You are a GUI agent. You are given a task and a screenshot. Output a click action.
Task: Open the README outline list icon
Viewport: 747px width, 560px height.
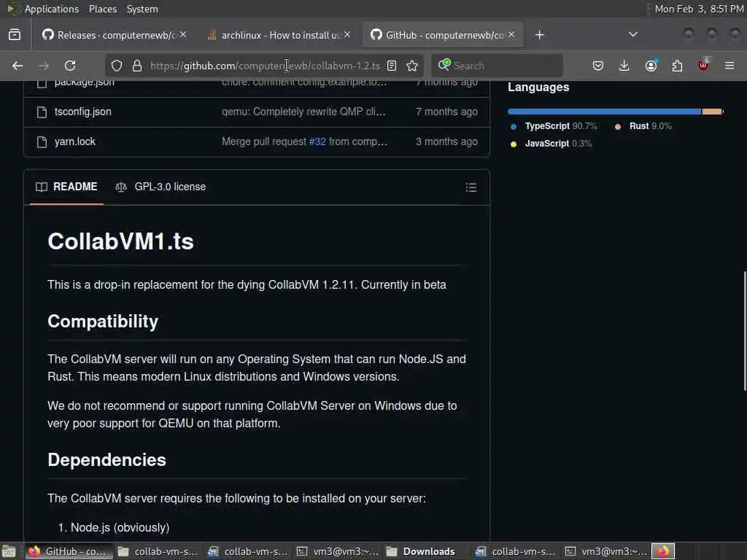(x=471, y=187)
